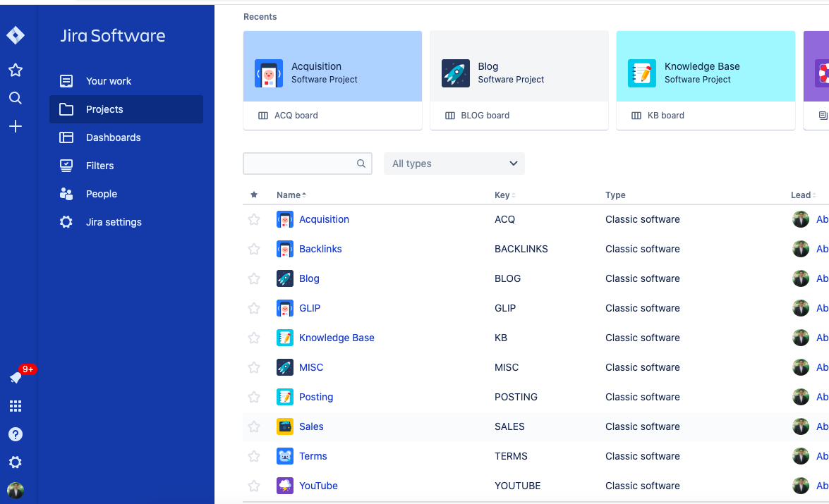Viewport: 829px width, 504px height.
Task: Open the Backlinks project name link
Action: click(x=320, y=249)
